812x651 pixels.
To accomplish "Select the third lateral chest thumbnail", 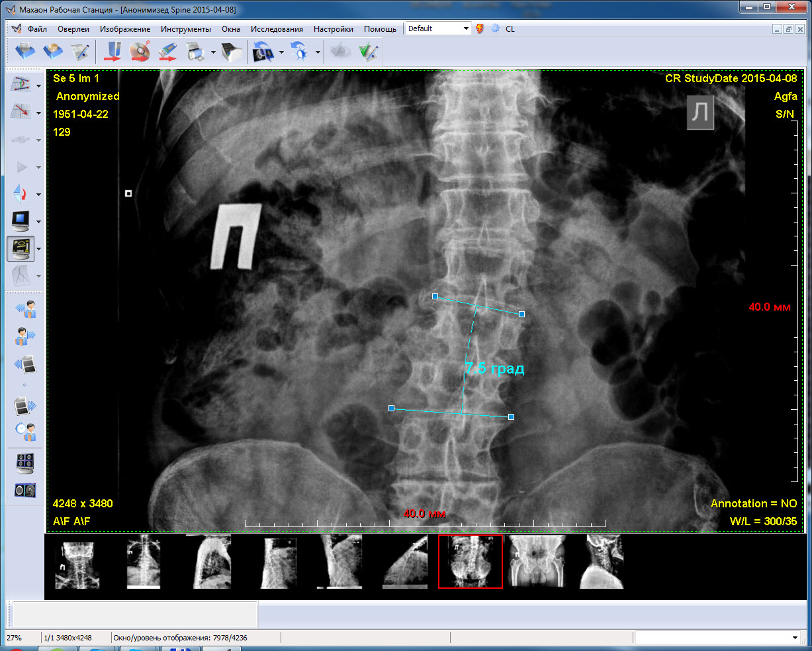I will pos(212,562).
